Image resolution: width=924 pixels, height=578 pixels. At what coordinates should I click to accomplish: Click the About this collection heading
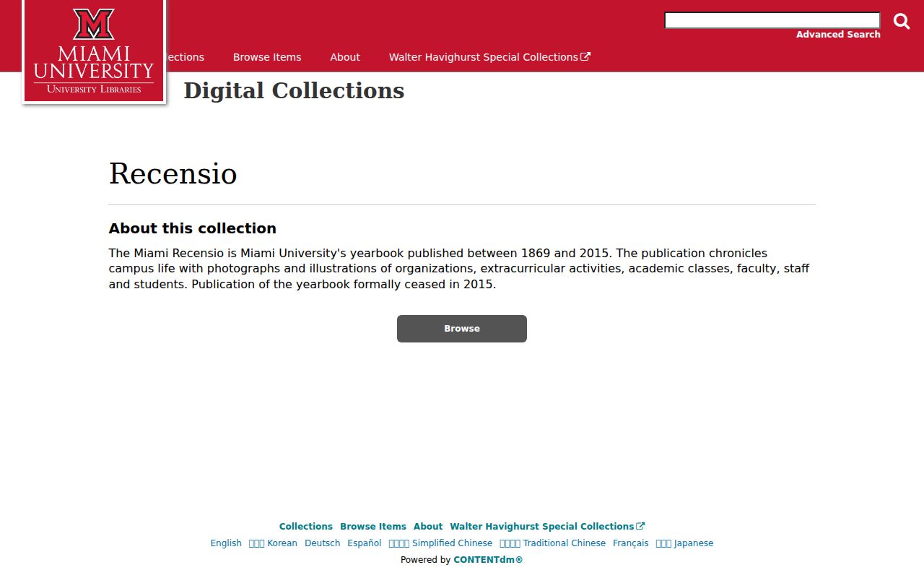pyautogui.click(x=193, y=228)
